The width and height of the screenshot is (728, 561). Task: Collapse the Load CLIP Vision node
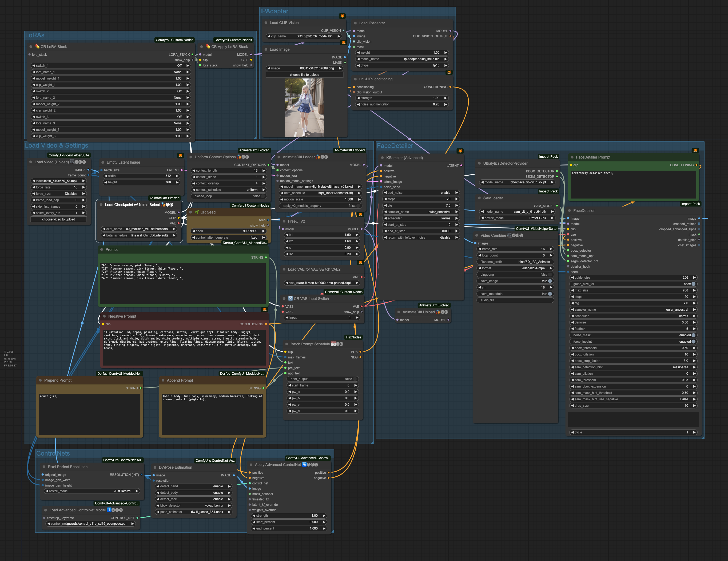[266, 23]
